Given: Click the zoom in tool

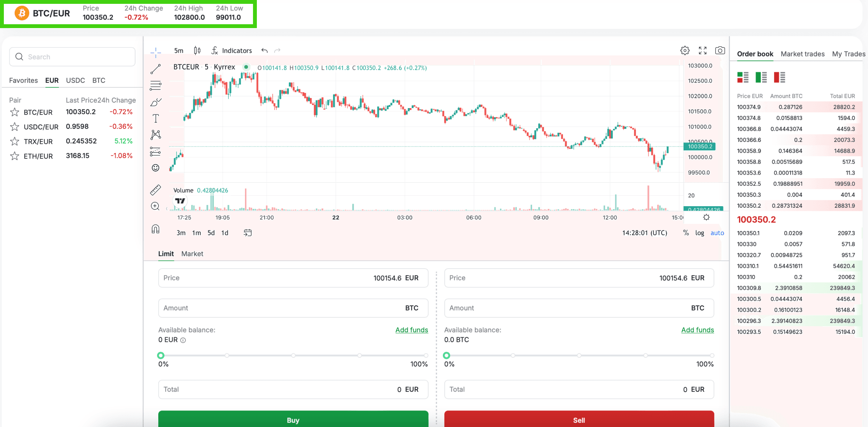Looking at the screenshot, I should (x=156, y=206).
